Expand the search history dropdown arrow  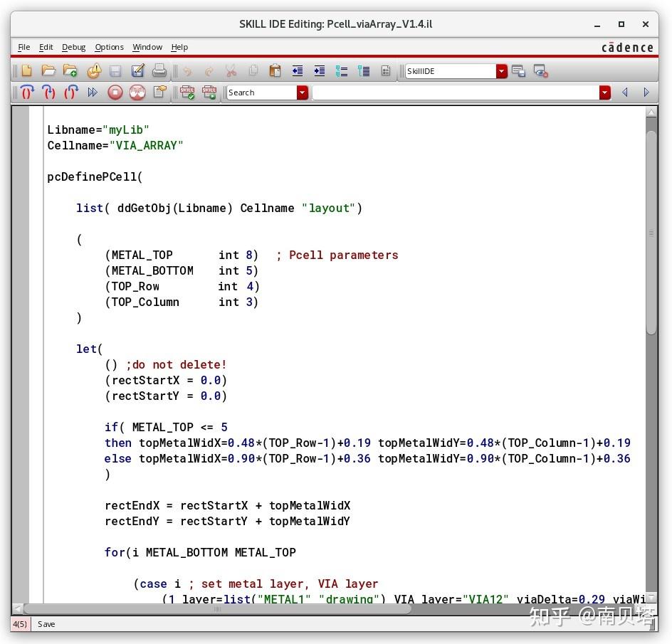coord(604,93)
